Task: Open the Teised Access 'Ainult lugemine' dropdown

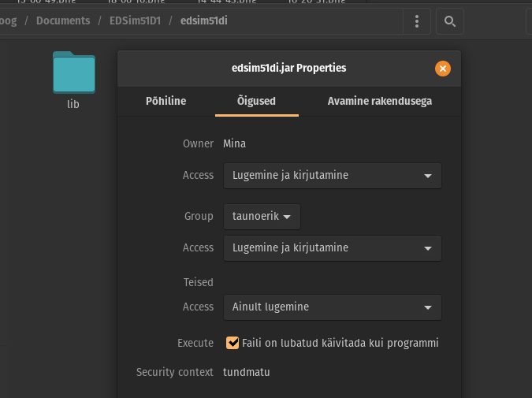Action: click(x=332, y=307)
